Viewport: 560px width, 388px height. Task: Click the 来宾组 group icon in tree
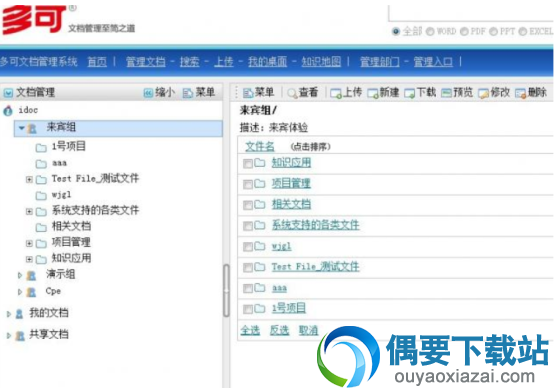(32, 128)
